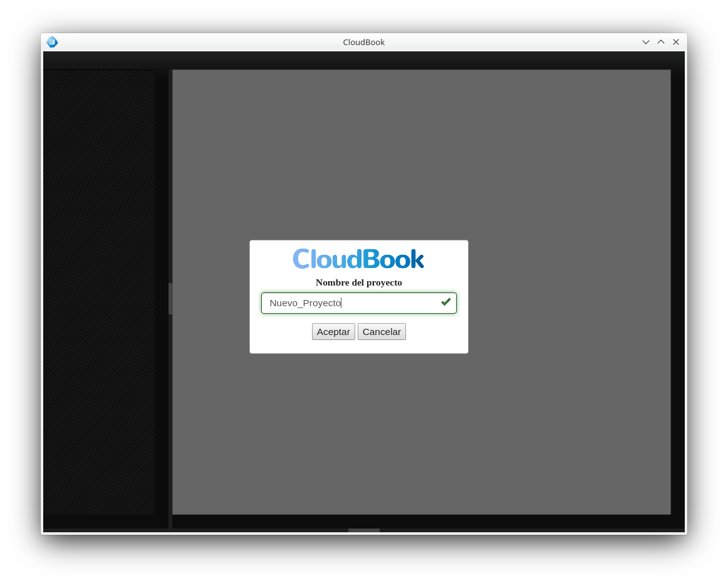The height and width of the screenshot is (583, 728).
Task: Maximize the CloudBook window
Action: click(661, 42)
